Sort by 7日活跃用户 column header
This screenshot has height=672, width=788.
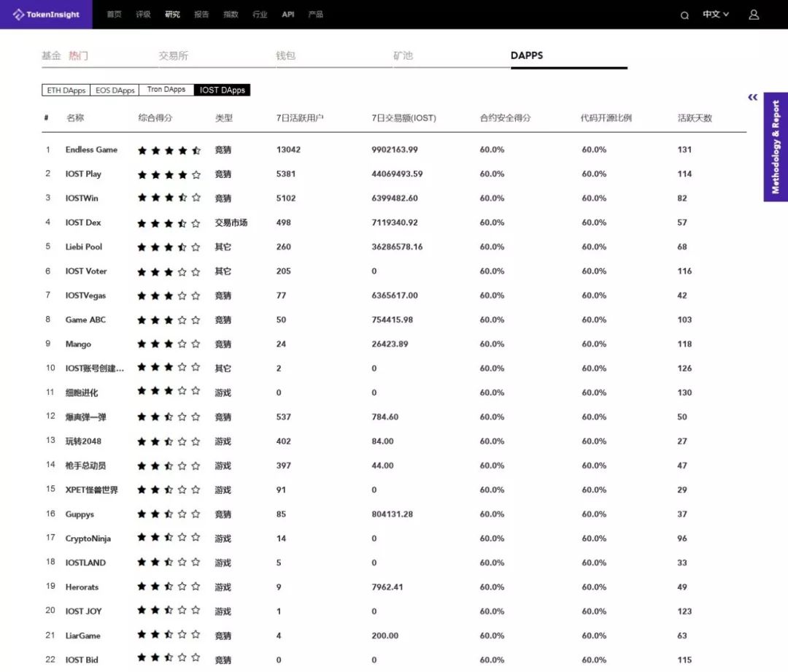[x=300, y=117]
